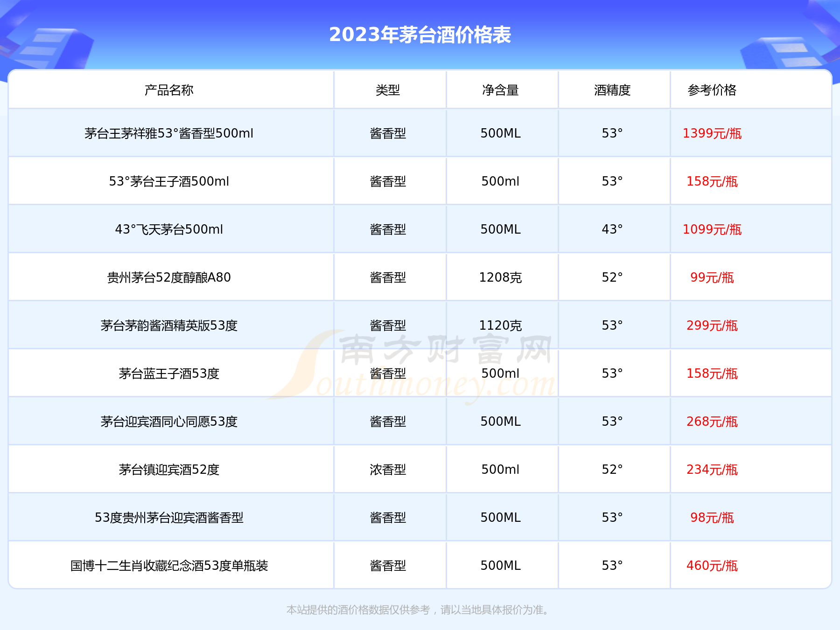Click the title 2023年茅台酒价格表
The image size is (840, 630).
pyautogui.click(x=420, y=35)
